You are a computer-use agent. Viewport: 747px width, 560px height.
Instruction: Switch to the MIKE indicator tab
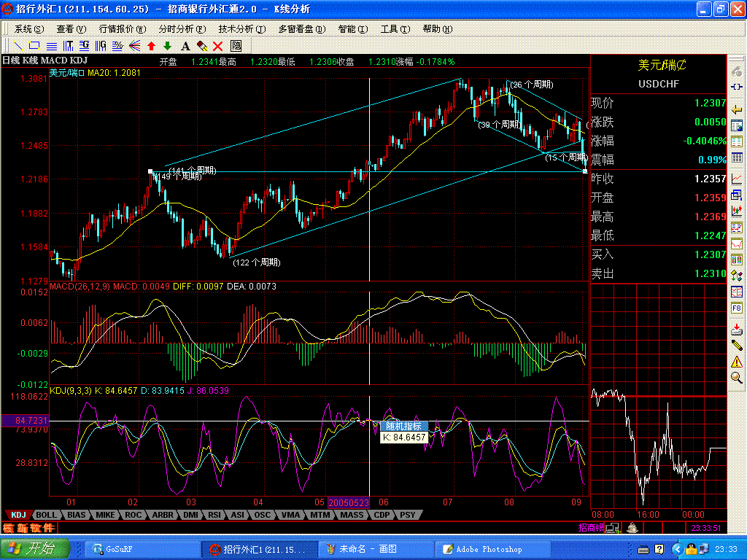point(105,515)
